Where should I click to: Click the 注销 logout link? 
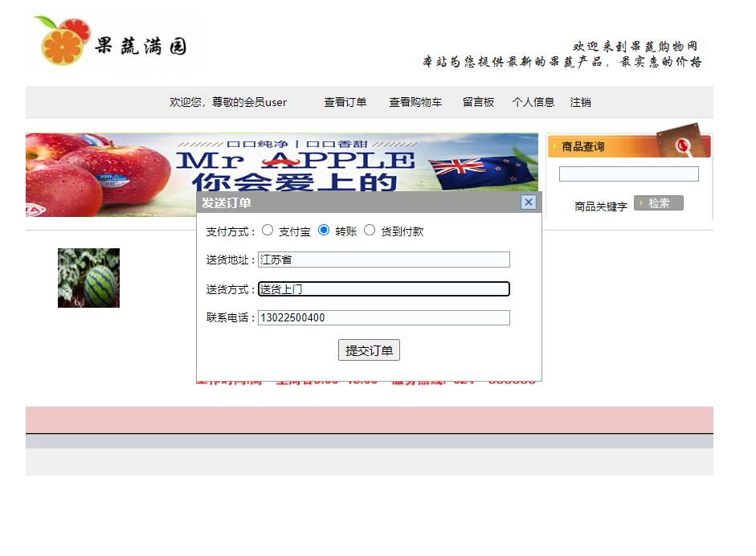(578, 102)
